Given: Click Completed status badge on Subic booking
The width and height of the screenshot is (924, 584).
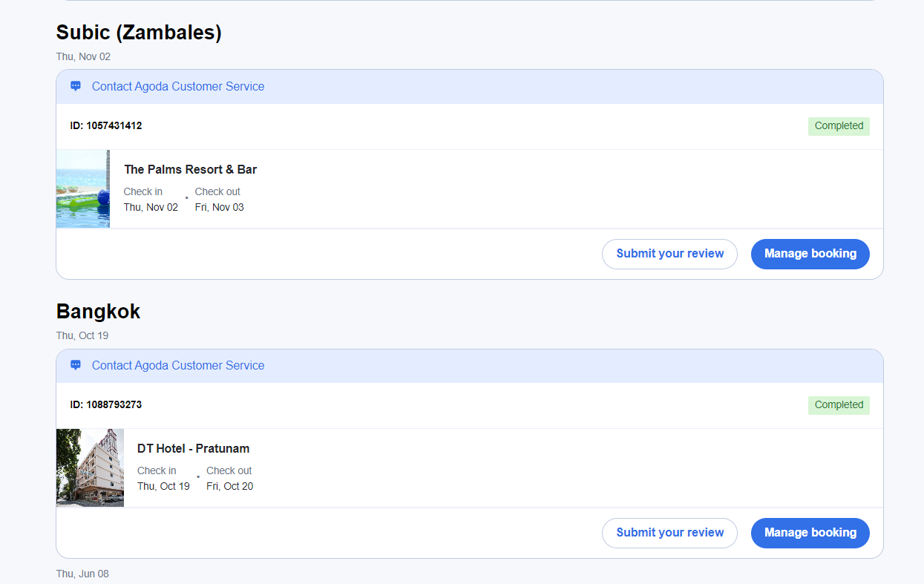Looking at the screenshot, I should click(x=839, y=126).
